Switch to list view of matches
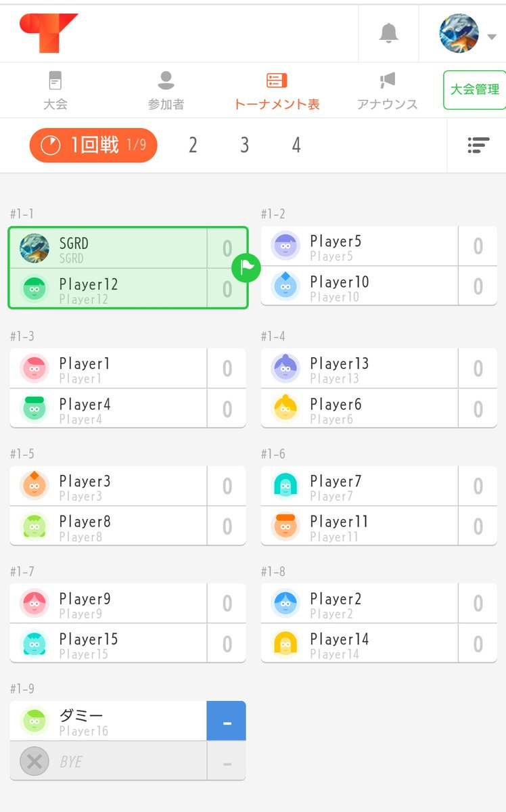The width and height of the screenshot is (506, 812). [x=479, y=145]
